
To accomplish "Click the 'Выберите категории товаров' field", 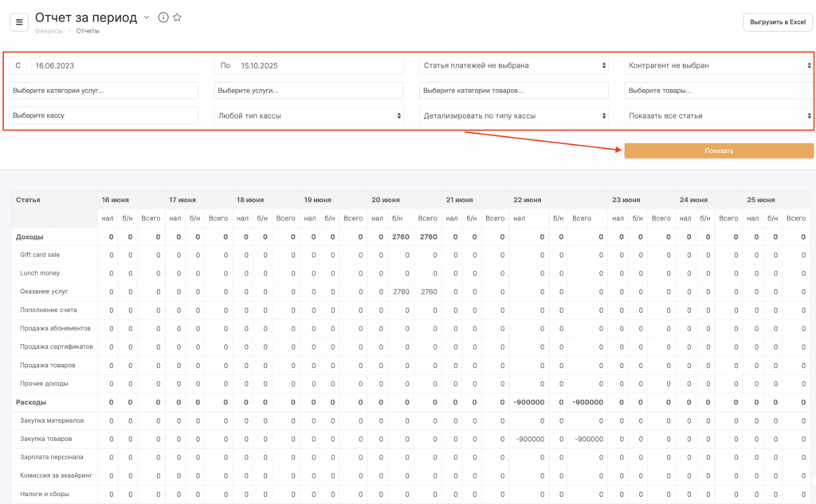I will [x=514, y=91].
